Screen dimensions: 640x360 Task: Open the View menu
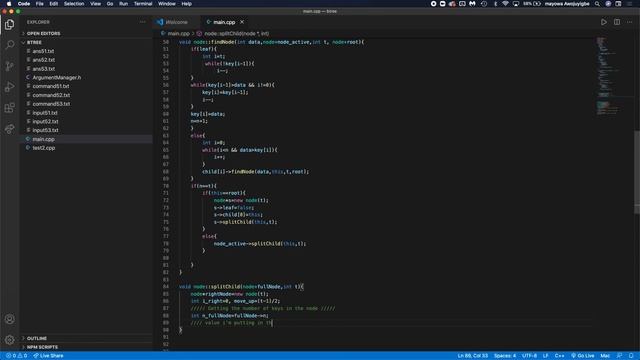pyautogui.click(x=96, y=4)
